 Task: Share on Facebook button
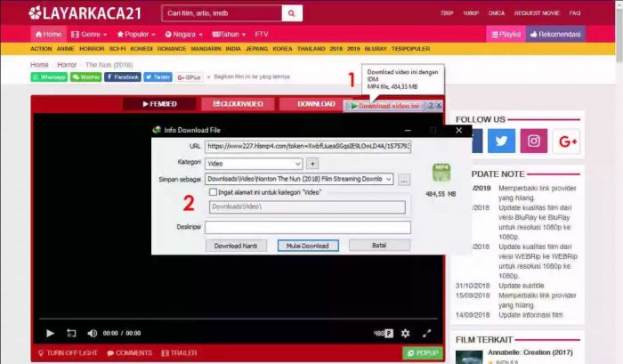pos(123,77)
